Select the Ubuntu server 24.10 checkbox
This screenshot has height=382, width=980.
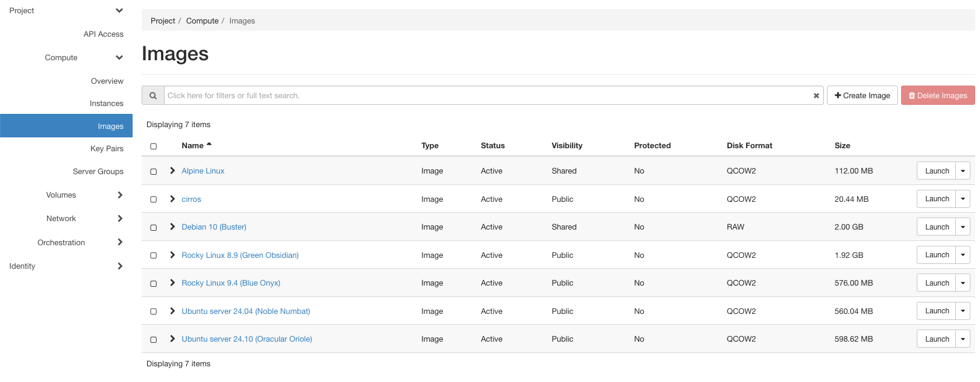(x=154, y=340)
